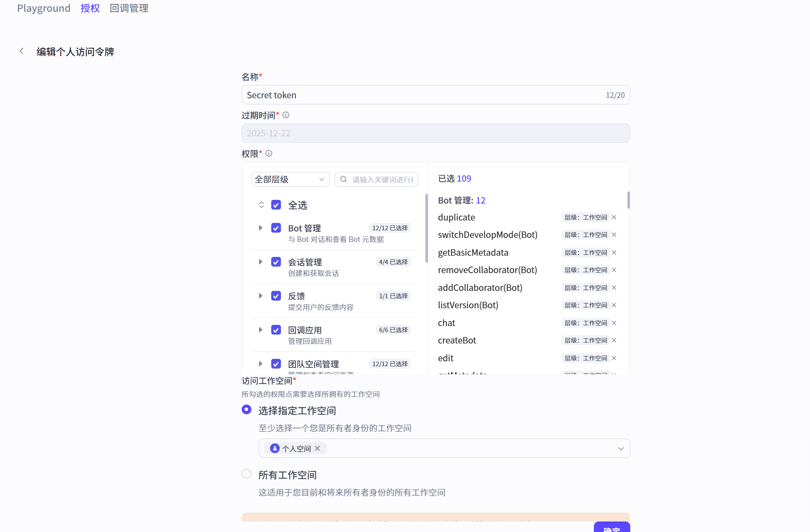Click the permission keyword search field

coord(376,179)
